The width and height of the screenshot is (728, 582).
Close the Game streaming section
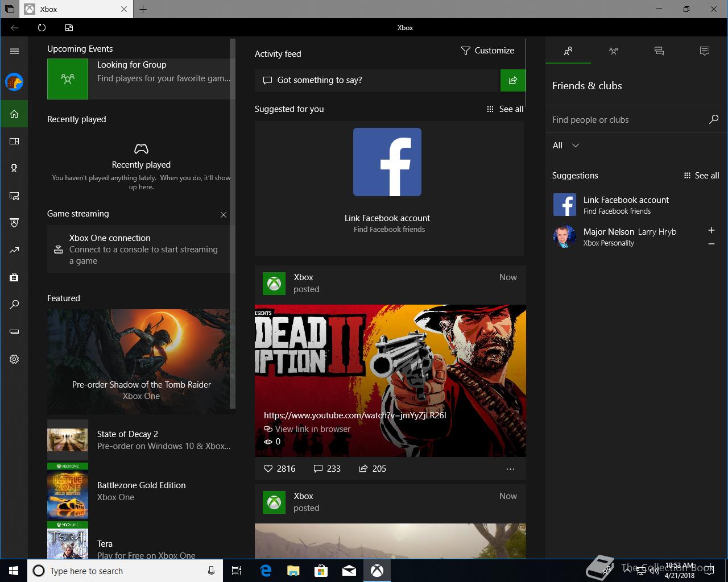(224, 215)
